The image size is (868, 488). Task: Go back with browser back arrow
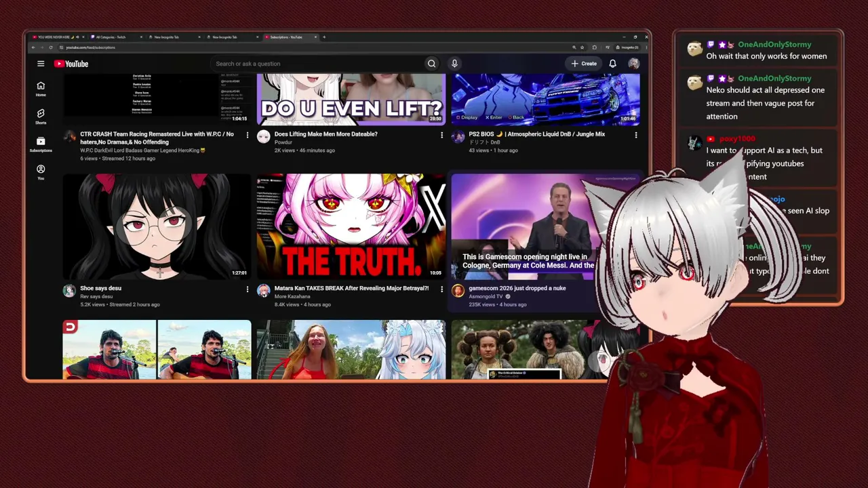[x=33, y=47]
